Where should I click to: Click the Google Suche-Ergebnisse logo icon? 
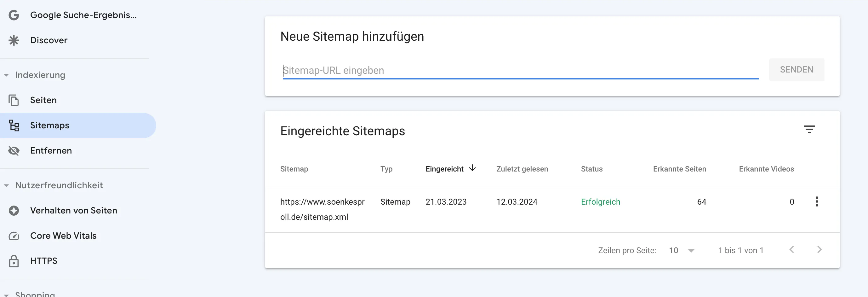(14, 15)
